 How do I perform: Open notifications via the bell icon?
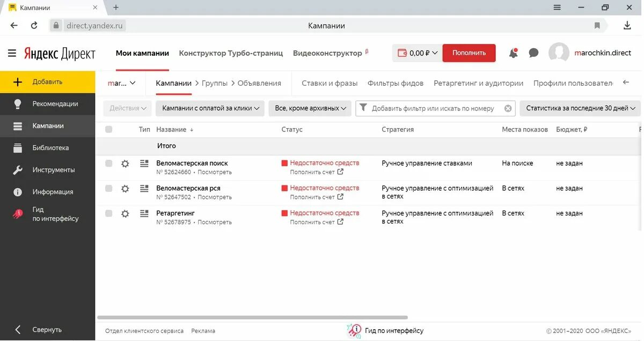512,53
